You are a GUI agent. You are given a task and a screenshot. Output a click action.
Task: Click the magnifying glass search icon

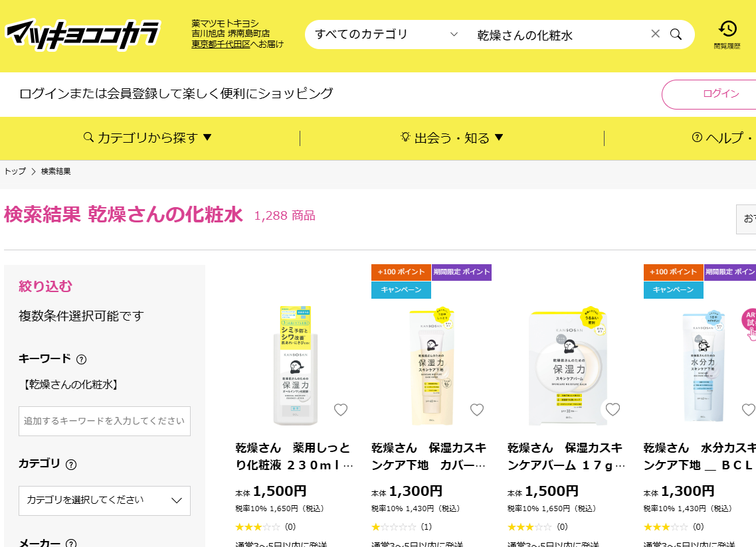pos(676,35)
